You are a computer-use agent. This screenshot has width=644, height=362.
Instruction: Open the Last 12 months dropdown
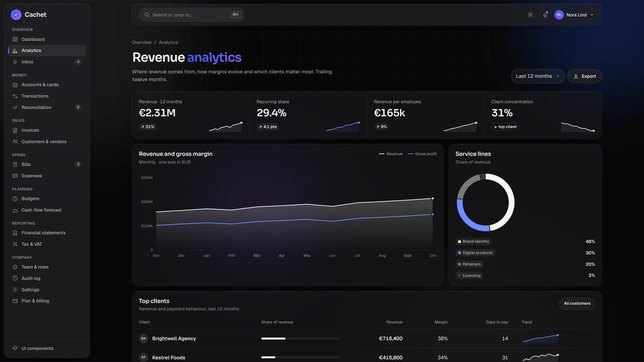click(538, 76)
